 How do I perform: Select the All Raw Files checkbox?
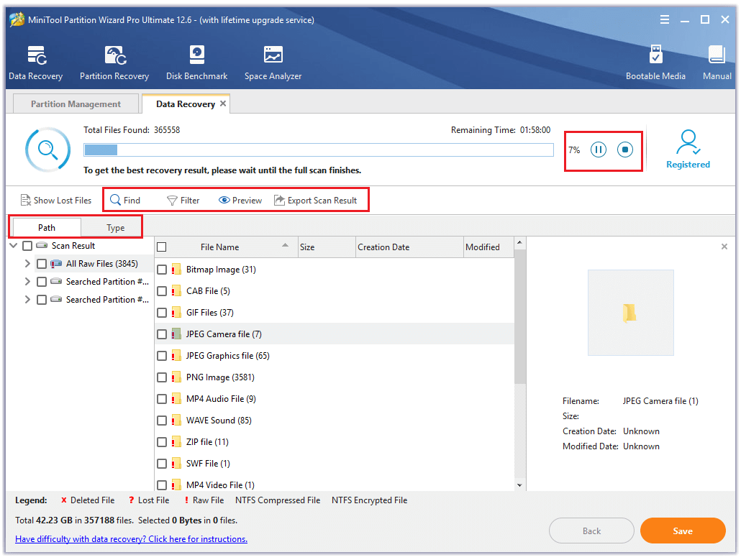click(x=42, y=264)
